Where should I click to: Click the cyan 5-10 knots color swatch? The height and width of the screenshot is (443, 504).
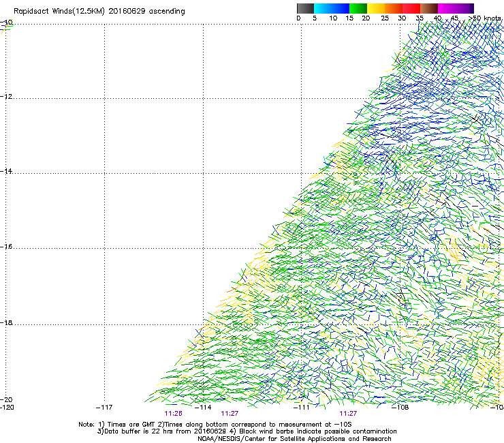(323, 8)
